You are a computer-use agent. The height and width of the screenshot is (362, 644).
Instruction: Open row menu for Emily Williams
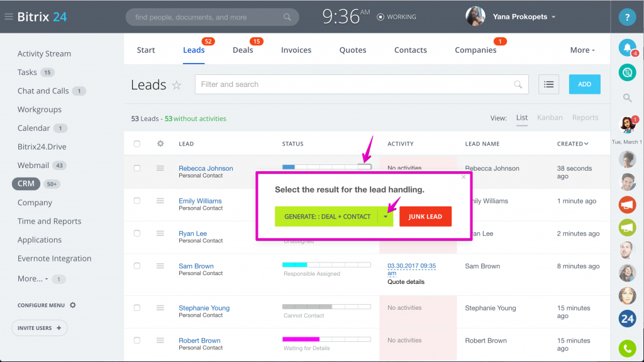pyautogui.click(x=160, y=201)
